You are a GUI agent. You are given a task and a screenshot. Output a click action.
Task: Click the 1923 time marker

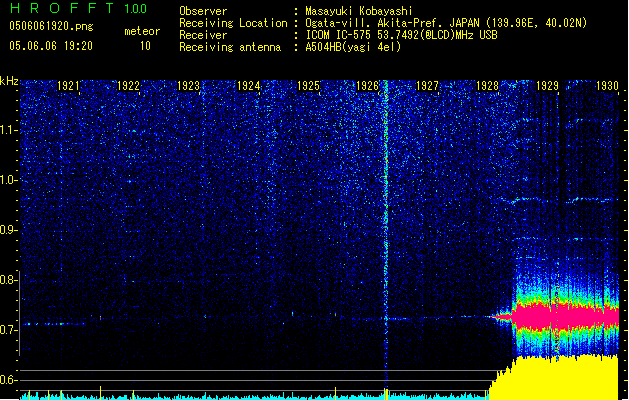189,85
